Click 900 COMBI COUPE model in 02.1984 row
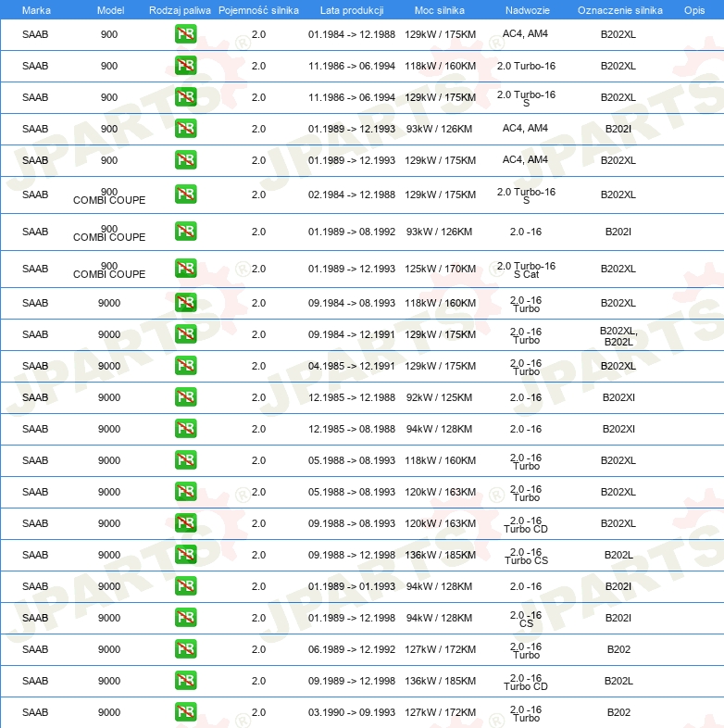This screenshot has width=724, height=728. tap(109, 196)
